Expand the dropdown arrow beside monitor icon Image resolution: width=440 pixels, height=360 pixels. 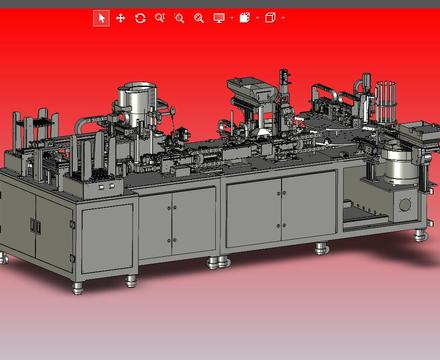(x=232, y=18)
